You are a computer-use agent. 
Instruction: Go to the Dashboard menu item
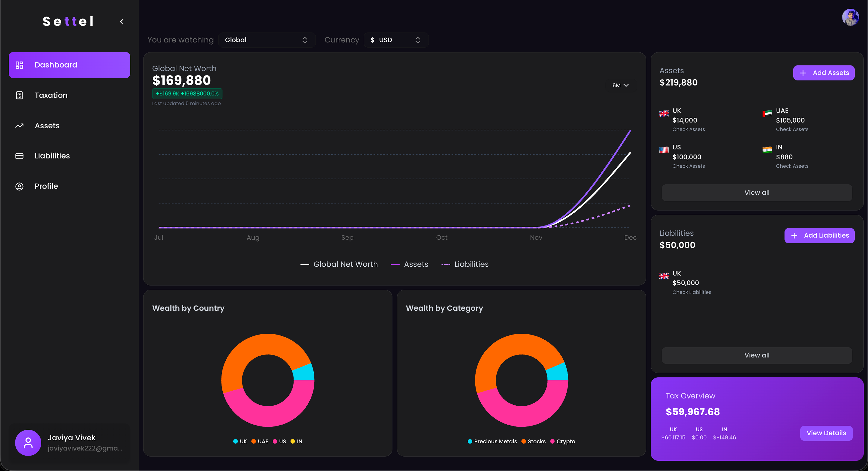pos(69,65)
